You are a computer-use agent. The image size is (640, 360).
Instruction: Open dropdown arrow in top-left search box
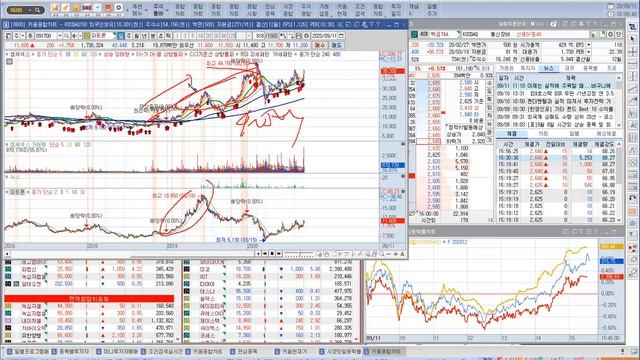point(29,9)
